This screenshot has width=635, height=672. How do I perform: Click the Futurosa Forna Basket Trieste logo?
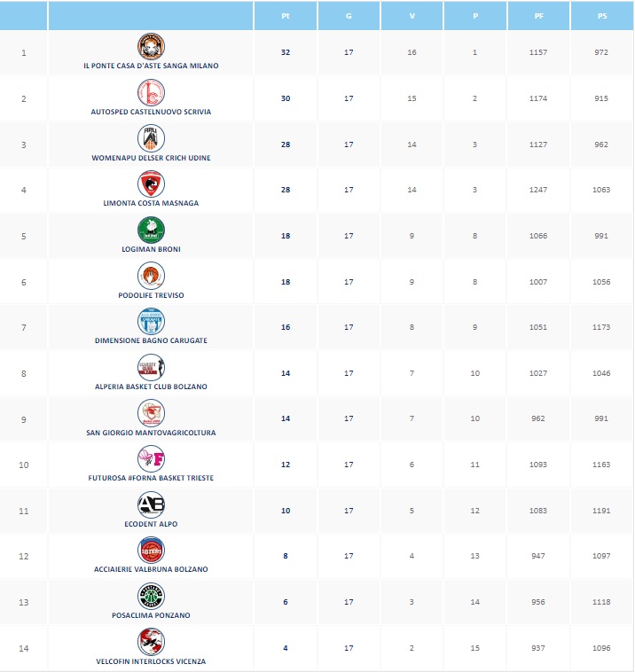(x=151, y=459)
